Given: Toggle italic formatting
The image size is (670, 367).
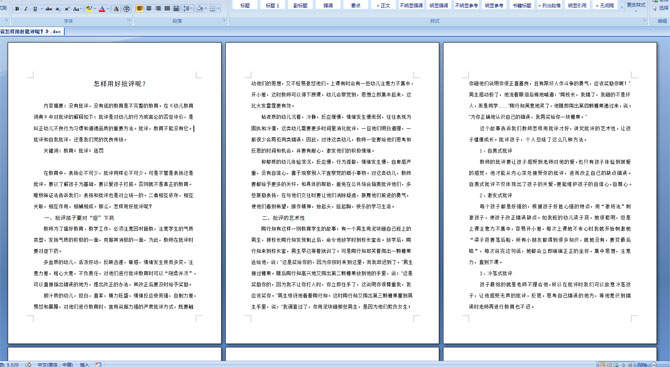Looking at the screenshot, I should point(26,9).
